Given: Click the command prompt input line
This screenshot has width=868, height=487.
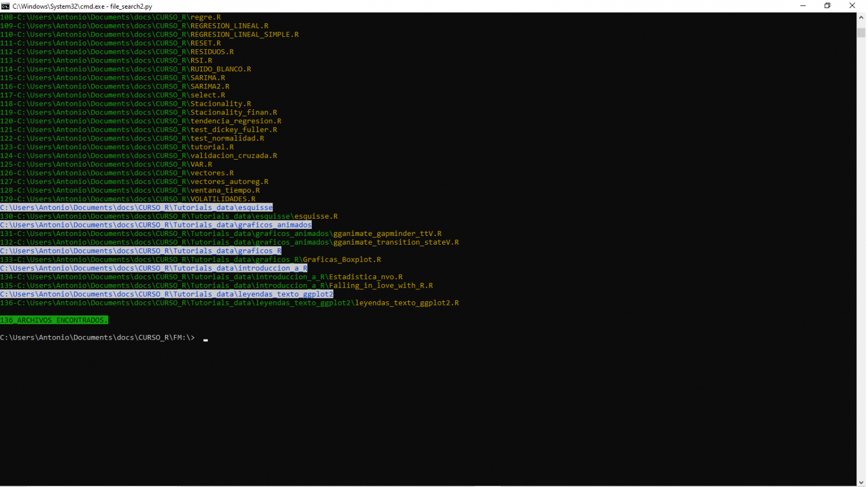Looking at the screenshot, I should (104, 338).
